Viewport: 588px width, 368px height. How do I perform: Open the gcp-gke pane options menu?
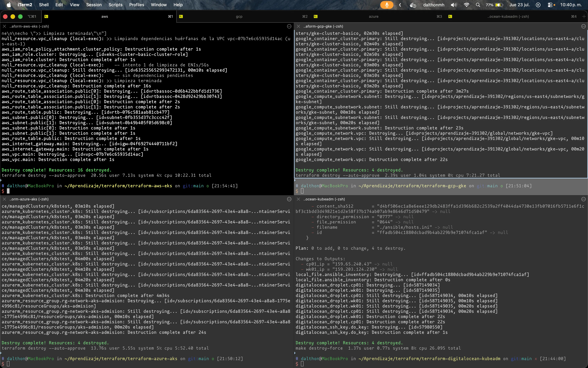(584, 26)
